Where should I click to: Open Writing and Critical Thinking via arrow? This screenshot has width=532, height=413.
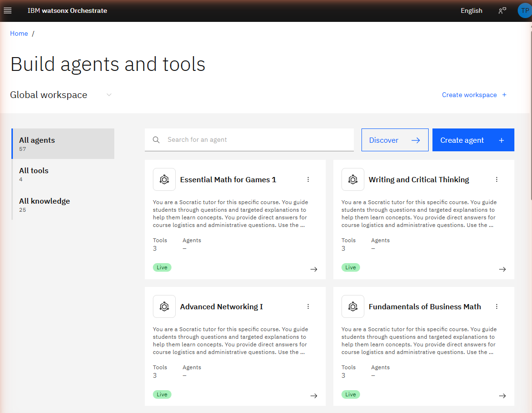pos(502,269)
